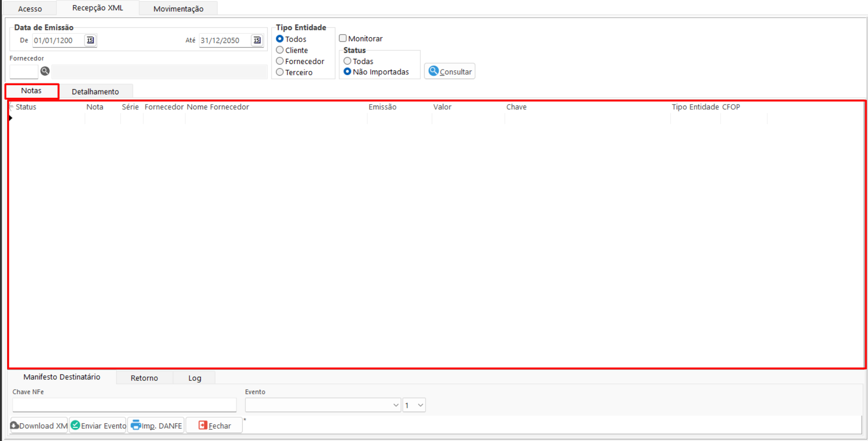868x441 pixels.
Task: Click the Fornecedor search magnifier icon
Action: [x=45, y=71]
